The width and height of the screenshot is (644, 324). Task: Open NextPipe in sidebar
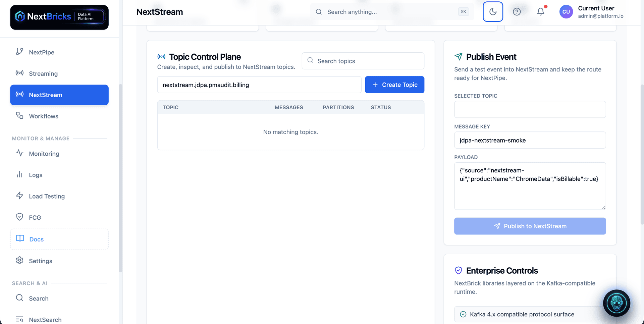59,52
